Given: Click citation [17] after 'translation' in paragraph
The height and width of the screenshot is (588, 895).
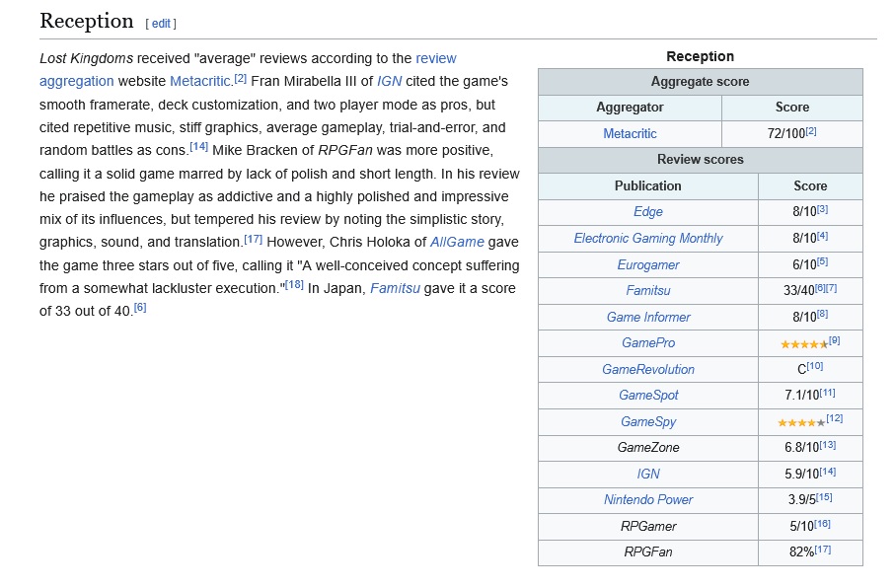Looking at the screenshot, I should pyautogui.click(x=253, y=239).
